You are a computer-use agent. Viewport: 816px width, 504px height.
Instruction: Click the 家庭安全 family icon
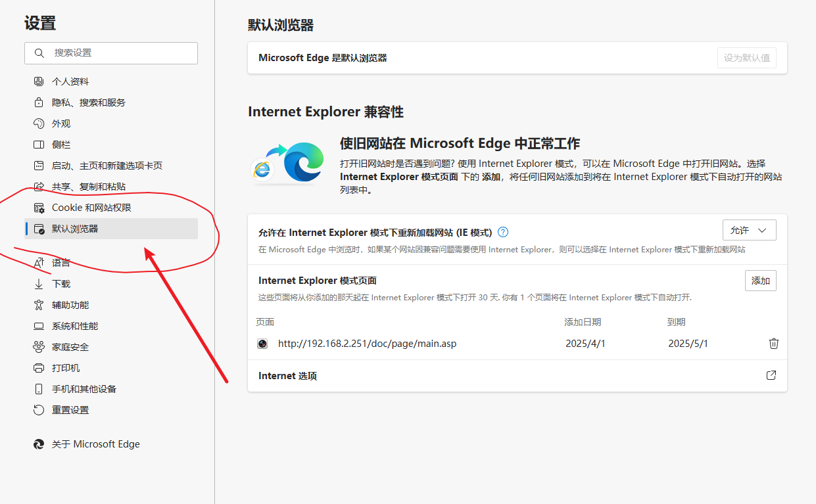[39, 347]
